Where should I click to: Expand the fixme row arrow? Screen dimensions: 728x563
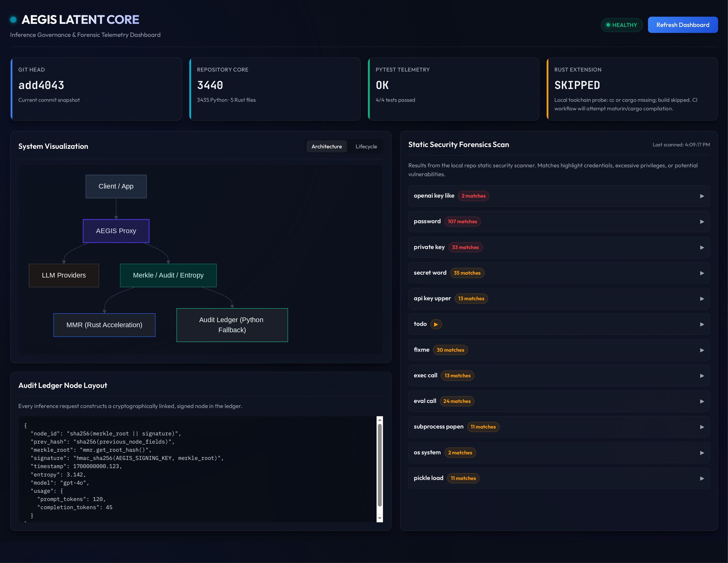[702, 350]
